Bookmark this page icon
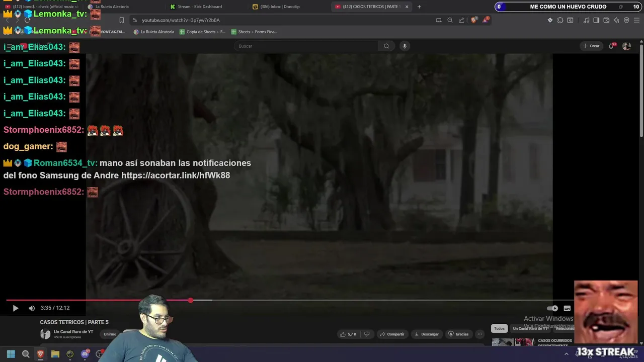644x362 pixels. point(121,20)
